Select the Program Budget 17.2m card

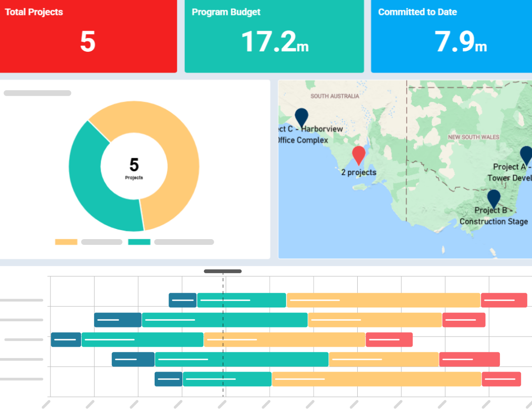tap(274, 36)
